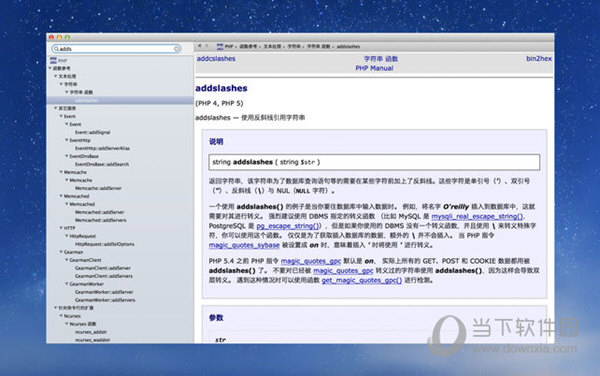Focus the search field containing 'adds'
600x376 pixels.
(x=116, y=49)
